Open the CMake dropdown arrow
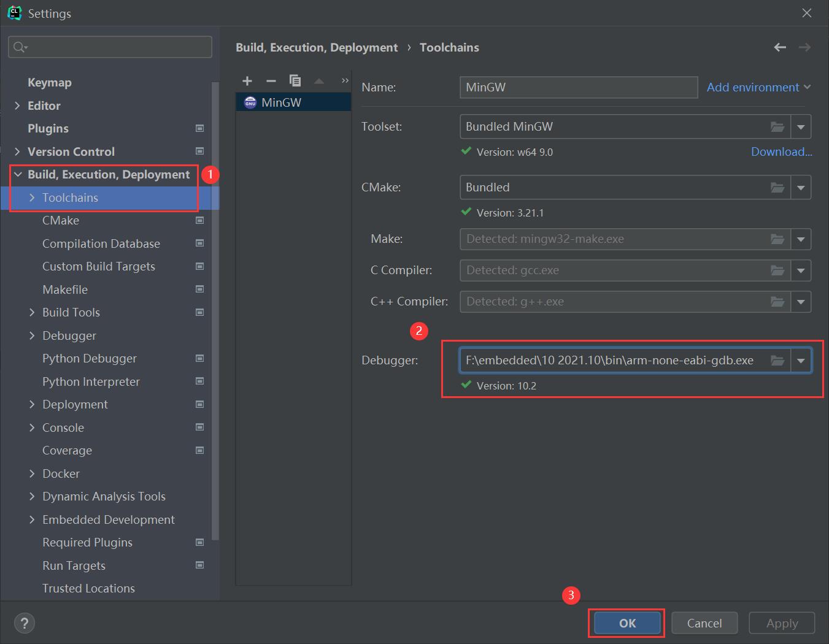 pyautogui.click(x=801, y=188)
